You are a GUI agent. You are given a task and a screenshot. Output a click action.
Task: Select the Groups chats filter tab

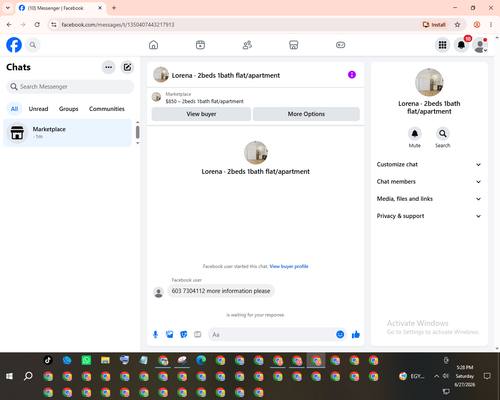(68, 109)
